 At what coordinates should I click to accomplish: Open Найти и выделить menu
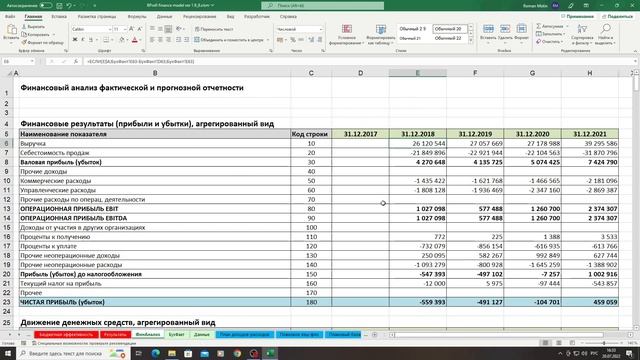pyautogui.click(x=605, y=34)
